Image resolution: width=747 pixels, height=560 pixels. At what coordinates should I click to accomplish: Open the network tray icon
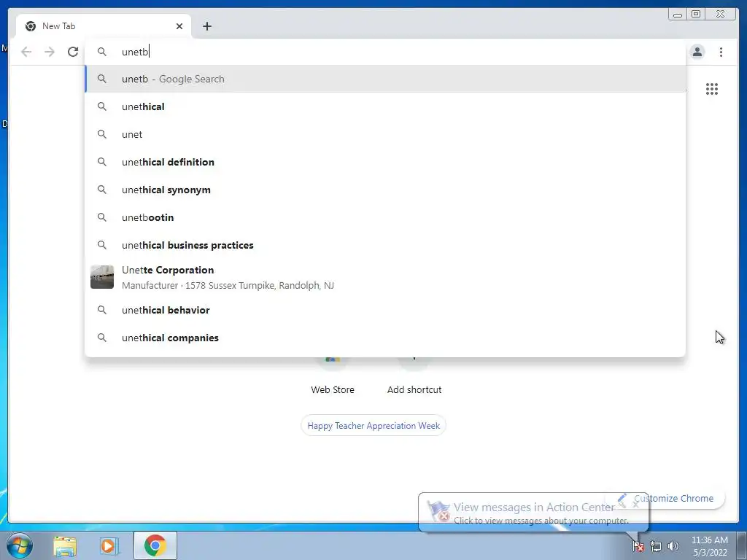(656, 547)
